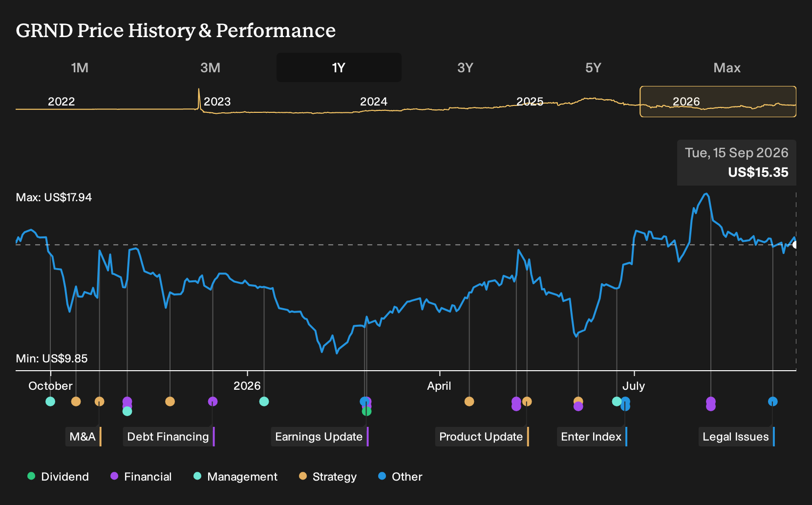Click the October axis label
812x505 pixels.
[x=50, y=386]
